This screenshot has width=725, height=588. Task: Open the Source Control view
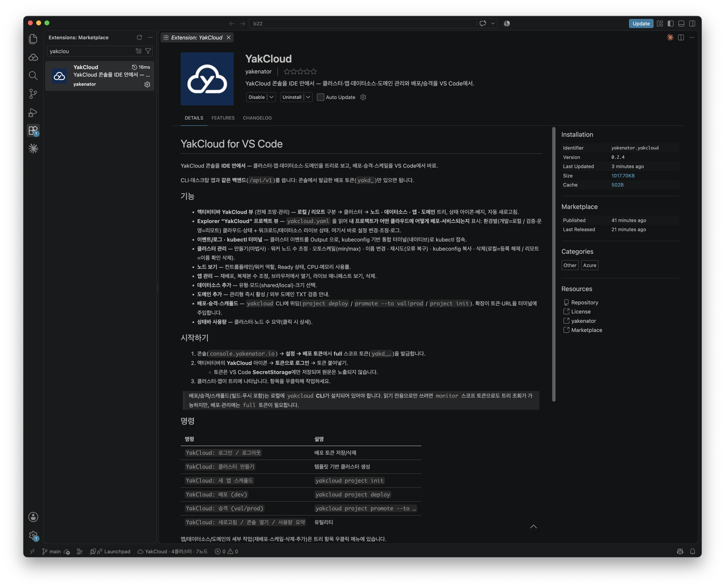click(x=33, y=94)
